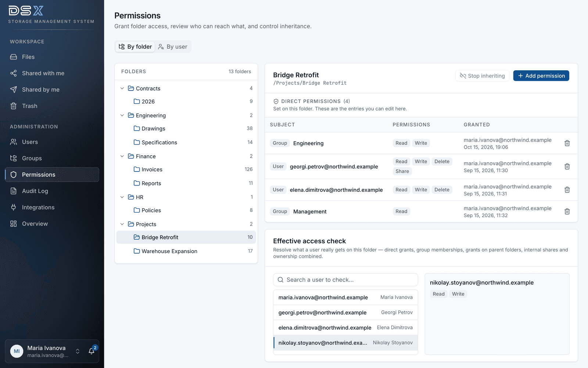
Task: Delete the Engineering group permission row
Action: 567,143
